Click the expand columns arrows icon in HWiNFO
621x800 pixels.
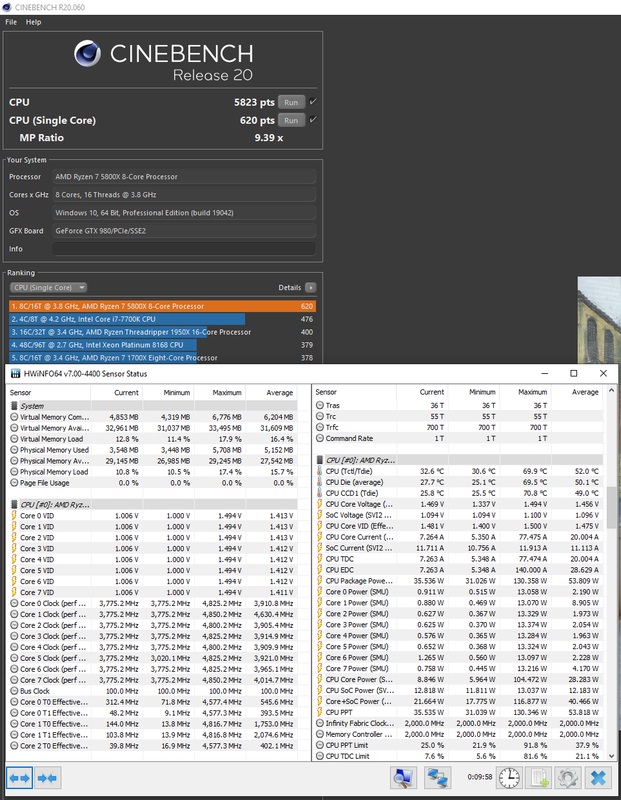tap(19, 778)
